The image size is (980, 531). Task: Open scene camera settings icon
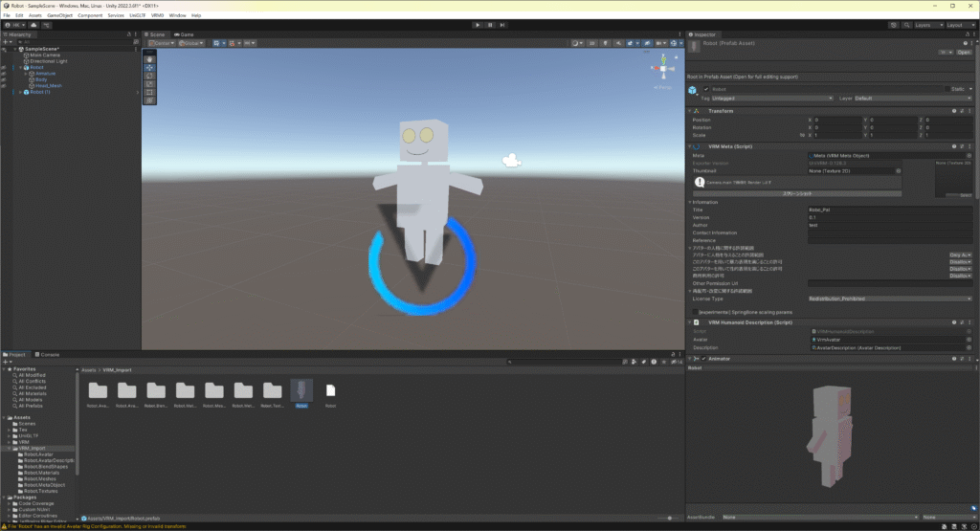point(660,43)
